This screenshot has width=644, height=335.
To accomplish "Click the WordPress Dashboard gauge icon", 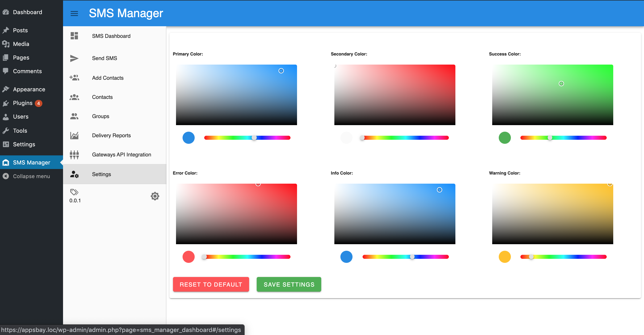I will tap(6, 12).
